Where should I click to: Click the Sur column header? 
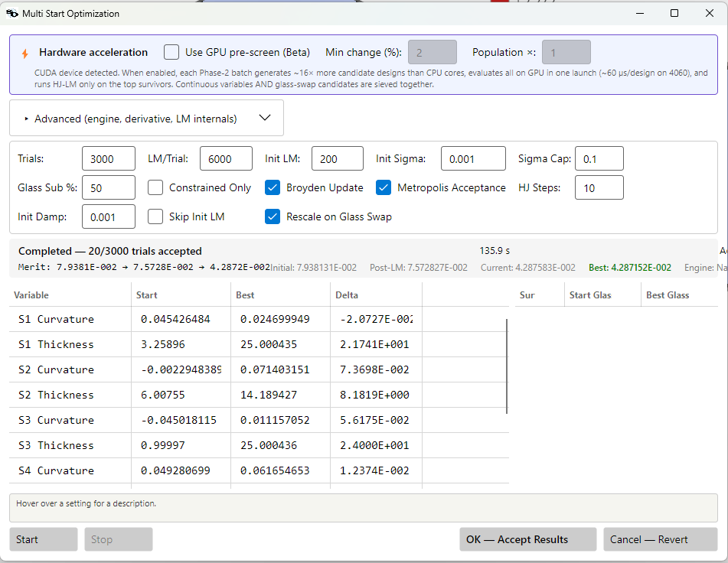point(540,295)
